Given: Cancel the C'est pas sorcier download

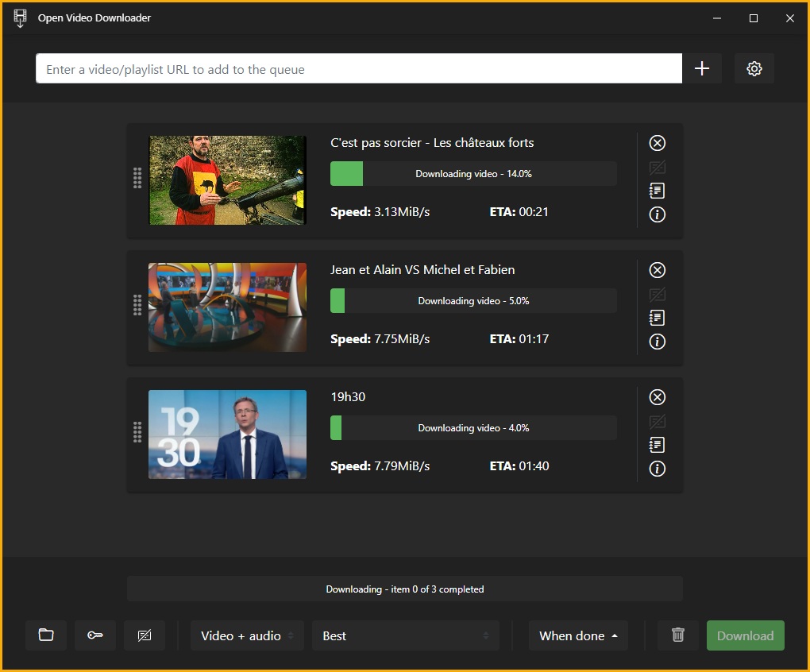Looking at the screenshot, I should (657, 143).
